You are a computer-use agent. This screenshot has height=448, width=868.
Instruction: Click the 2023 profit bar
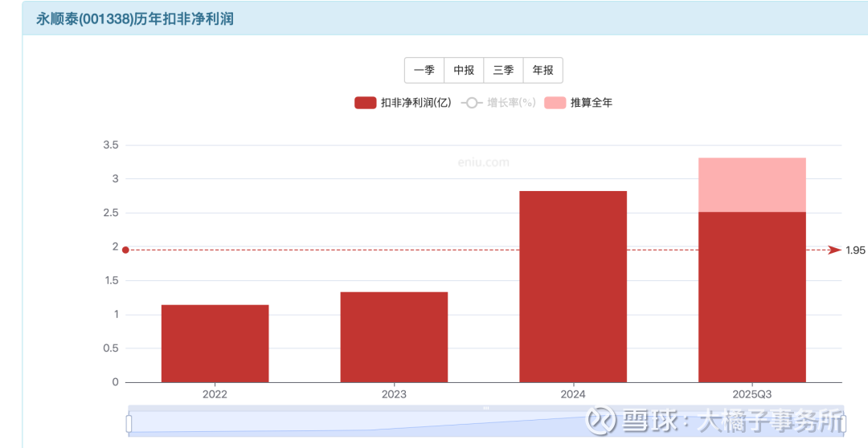click(394, 337)
